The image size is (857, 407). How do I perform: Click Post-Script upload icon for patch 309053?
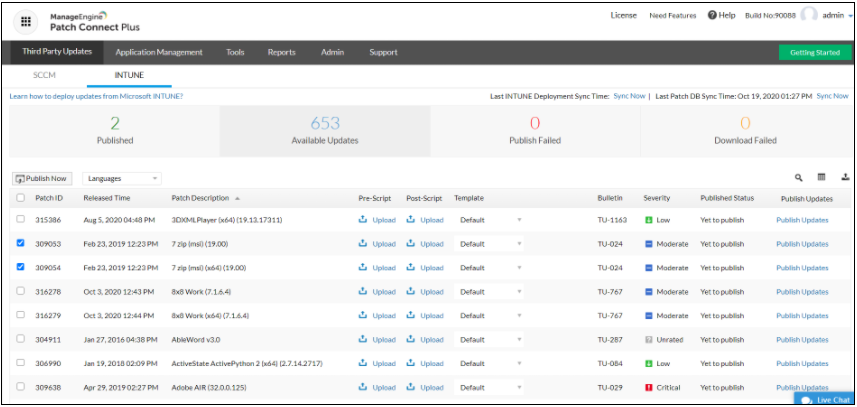(410, 244)
